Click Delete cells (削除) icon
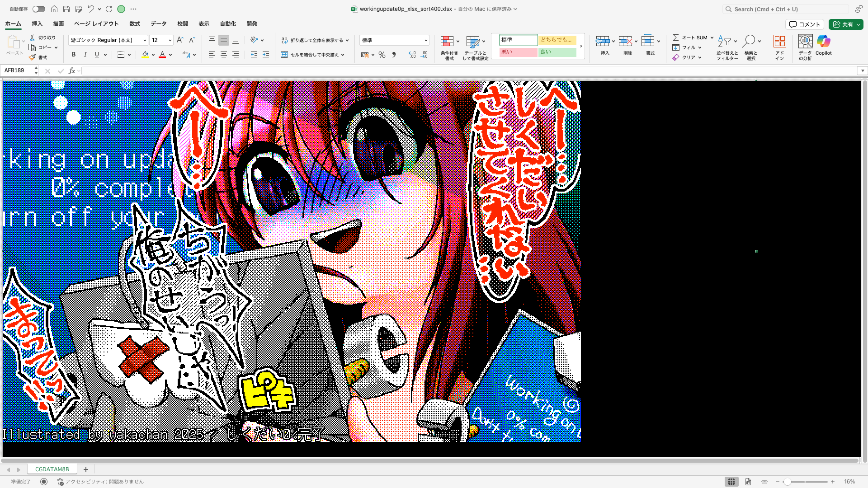This screenshot has height=488, width=868. pyautogui.click(x=625, y=42)
